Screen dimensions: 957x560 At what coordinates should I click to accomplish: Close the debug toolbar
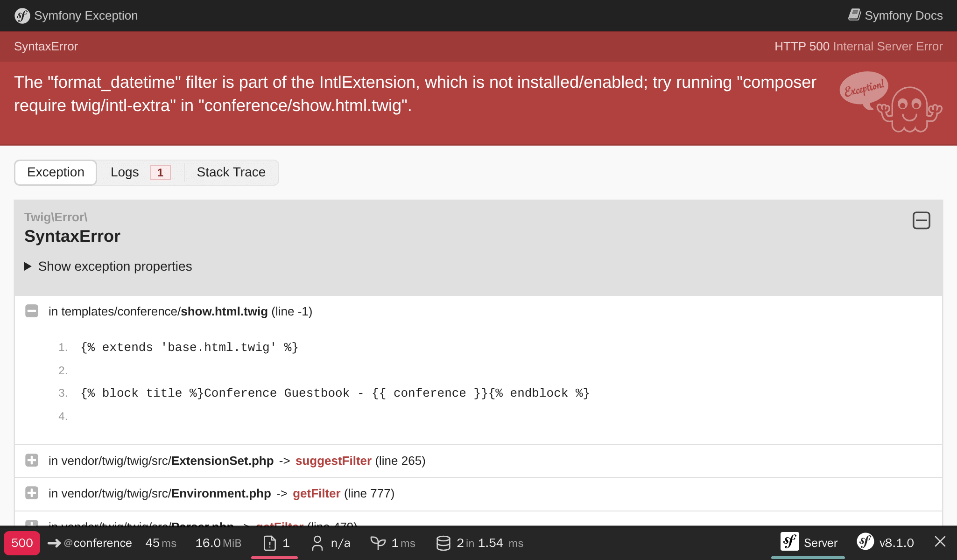coord(940,541)
